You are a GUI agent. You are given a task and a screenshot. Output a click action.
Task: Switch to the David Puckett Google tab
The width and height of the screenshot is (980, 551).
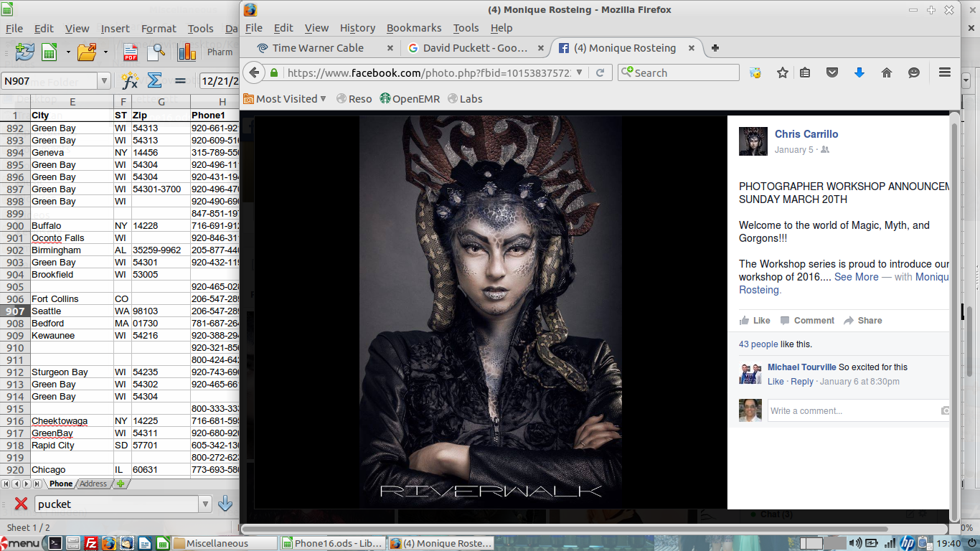point(474,48)
